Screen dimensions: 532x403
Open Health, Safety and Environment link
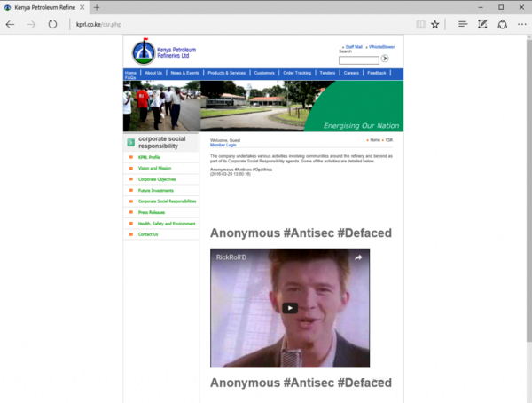pyautogui.click(x=167, y=224)
